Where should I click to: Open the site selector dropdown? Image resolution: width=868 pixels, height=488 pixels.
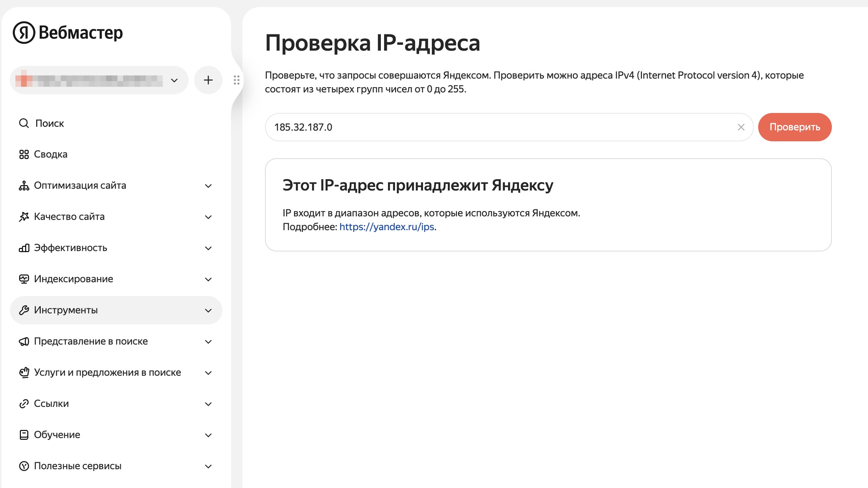pyautogui.click(x=99, y=80)
